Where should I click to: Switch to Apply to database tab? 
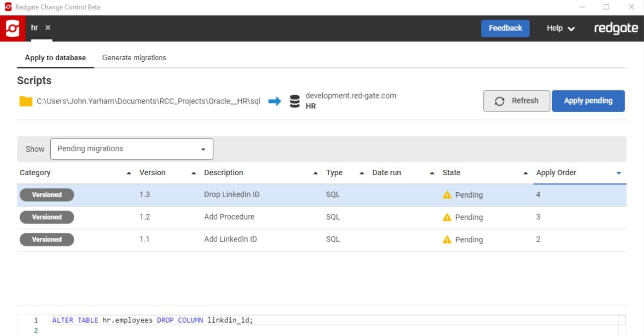(x=55, y=58)
